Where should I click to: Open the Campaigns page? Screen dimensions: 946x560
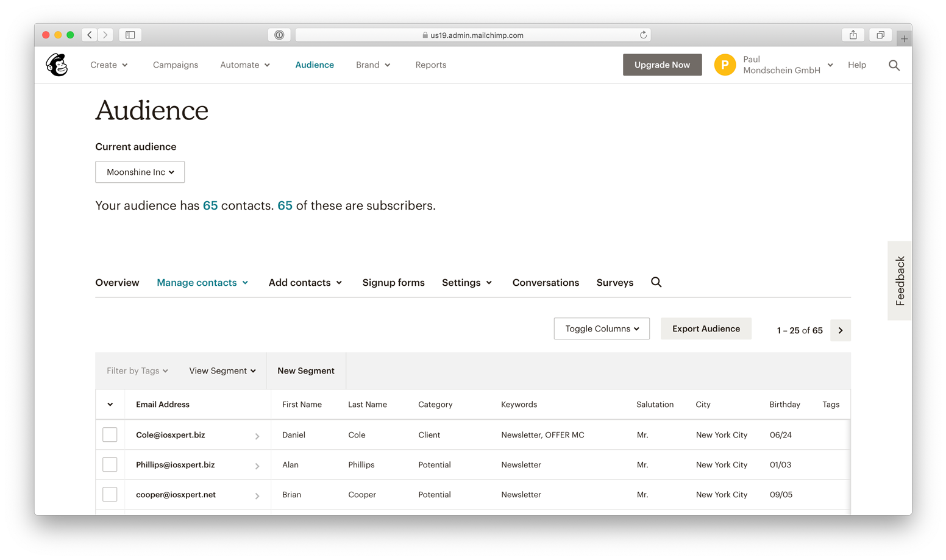click(x=176, y=65)
